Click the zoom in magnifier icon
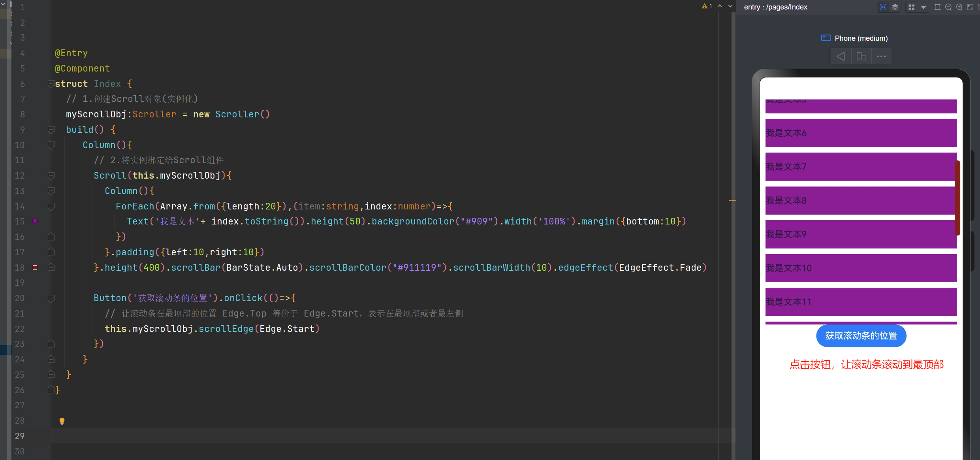 (959, 7)
